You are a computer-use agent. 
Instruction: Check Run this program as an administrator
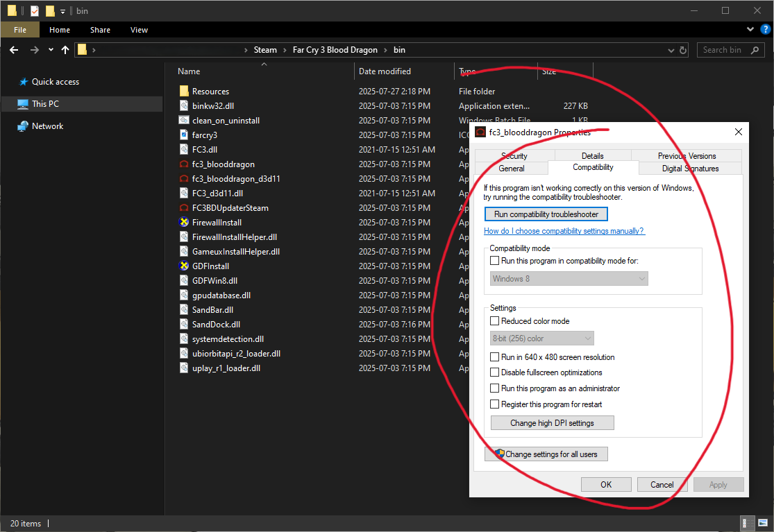(495, 388)
